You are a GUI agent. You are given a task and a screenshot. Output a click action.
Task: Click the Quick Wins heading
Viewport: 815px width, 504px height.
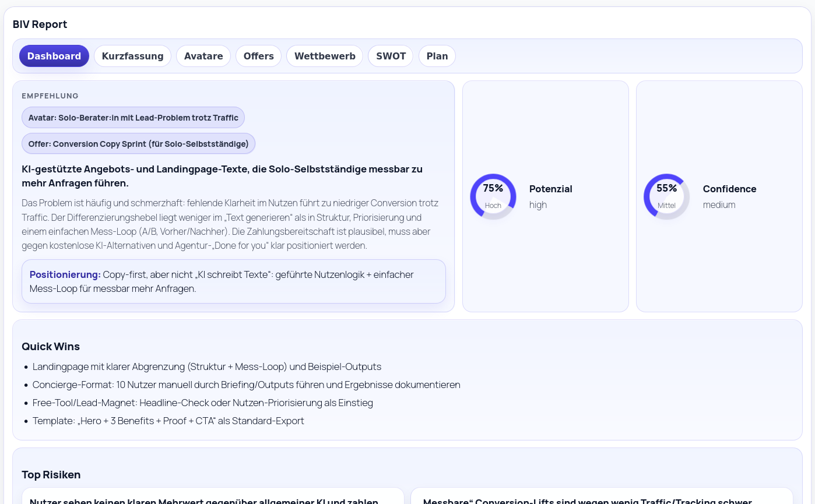point(51,346)
